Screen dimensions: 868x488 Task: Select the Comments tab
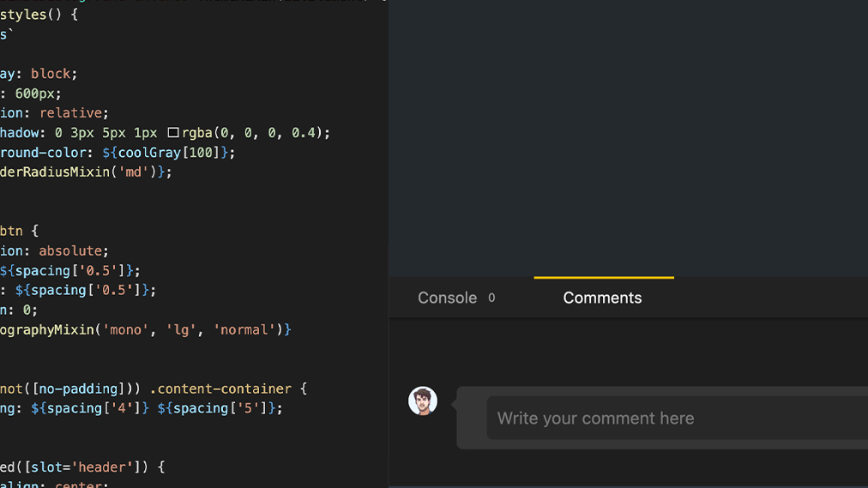point(602,298)
